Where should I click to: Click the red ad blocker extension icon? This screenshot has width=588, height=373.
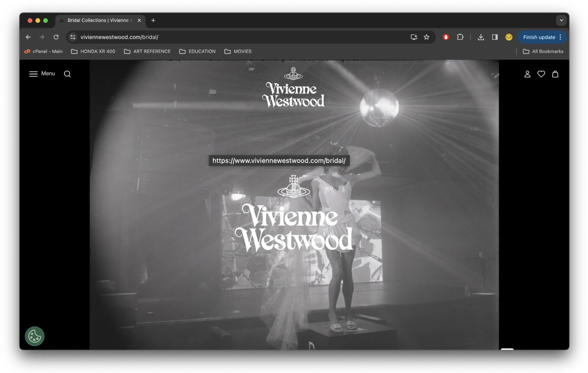(x=446, y=37)
